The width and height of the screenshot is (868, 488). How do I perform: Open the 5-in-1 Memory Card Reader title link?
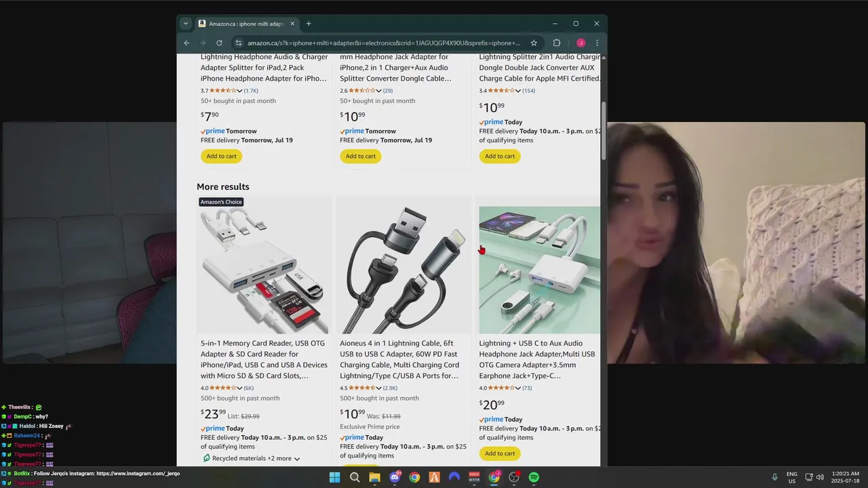click(264, 360)
